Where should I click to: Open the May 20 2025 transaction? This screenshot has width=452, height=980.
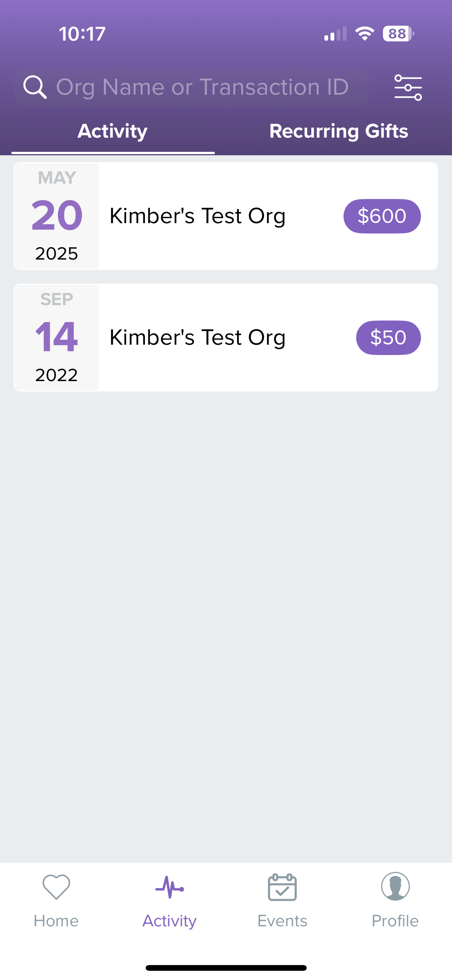click(226, 216)
